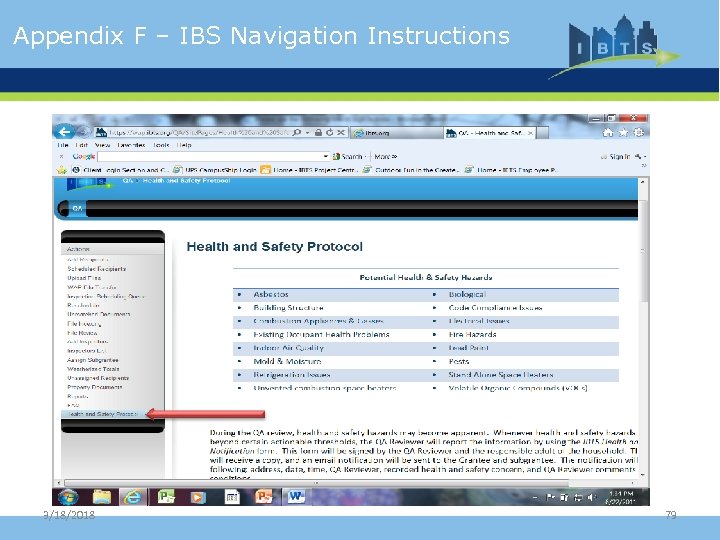Click the Google toolbar wrench settings icon

(x=638, y=157)
